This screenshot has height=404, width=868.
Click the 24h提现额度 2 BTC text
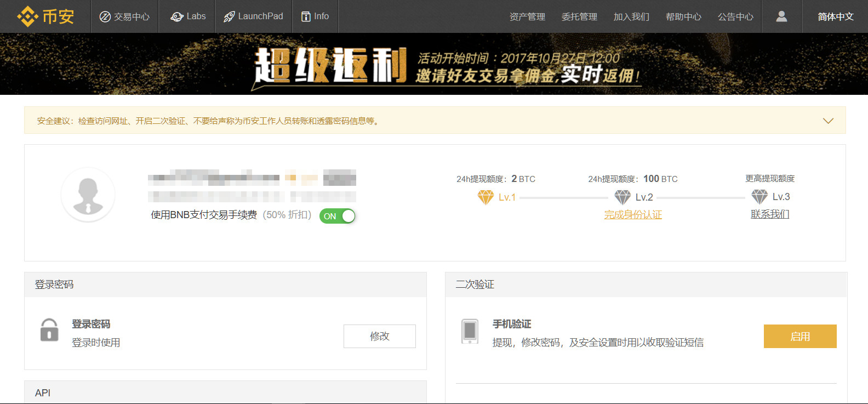tap(496, 179)
